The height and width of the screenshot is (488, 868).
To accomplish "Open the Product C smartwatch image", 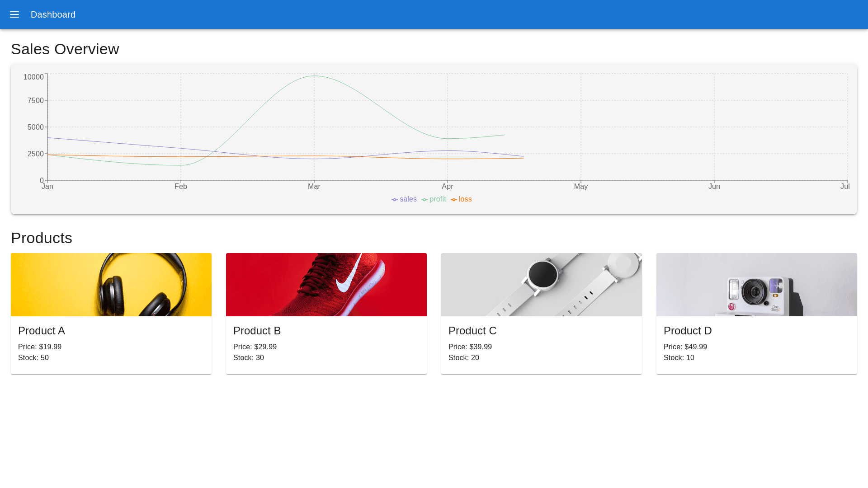I will (542, 285).
